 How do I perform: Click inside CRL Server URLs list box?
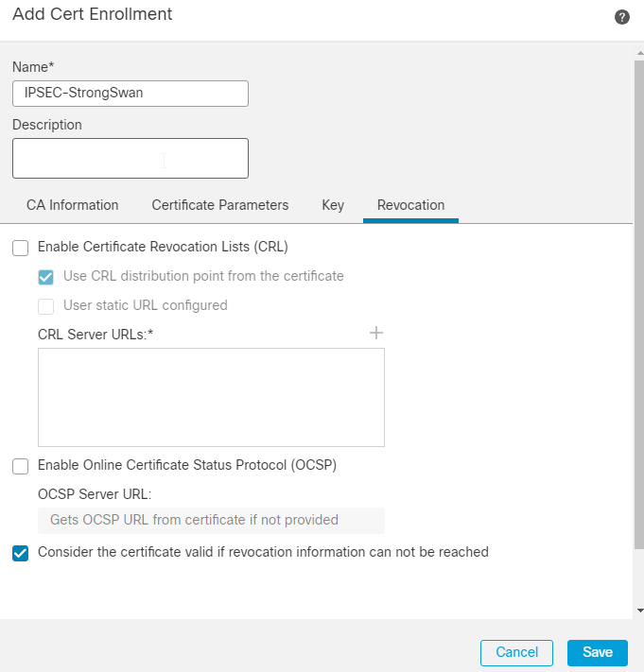pyautogui.click(x=211, y=397)
